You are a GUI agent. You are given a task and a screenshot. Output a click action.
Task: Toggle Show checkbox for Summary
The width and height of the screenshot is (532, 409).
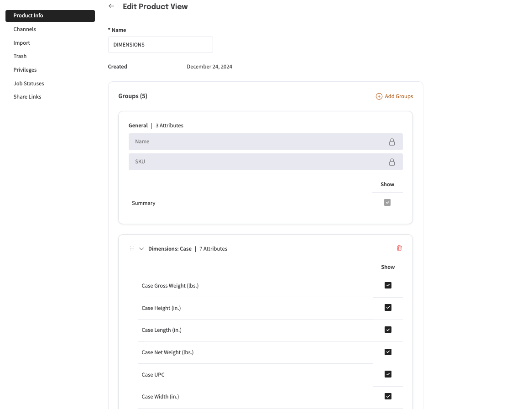pyautogui.click(x=387, y=203)
